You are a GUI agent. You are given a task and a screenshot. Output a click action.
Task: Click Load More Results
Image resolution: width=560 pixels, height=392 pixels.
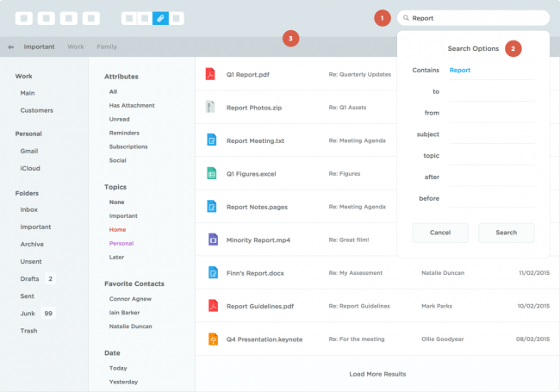pos(377,374)
